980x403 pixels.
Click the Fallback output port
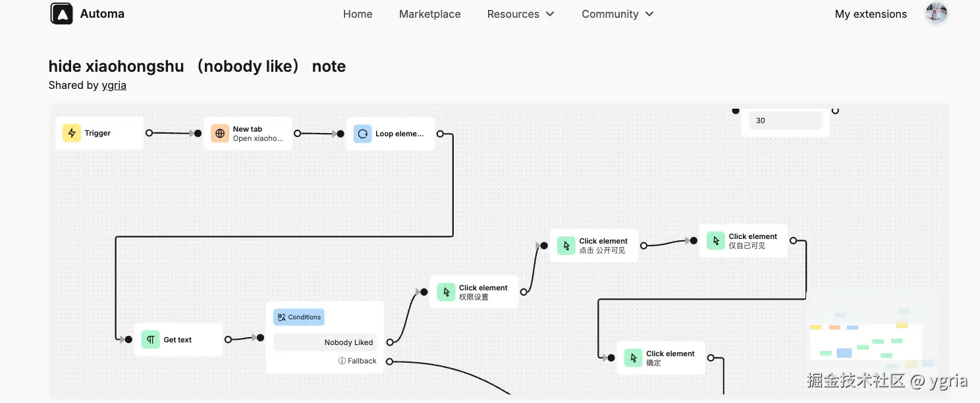[x=389, y=362]
